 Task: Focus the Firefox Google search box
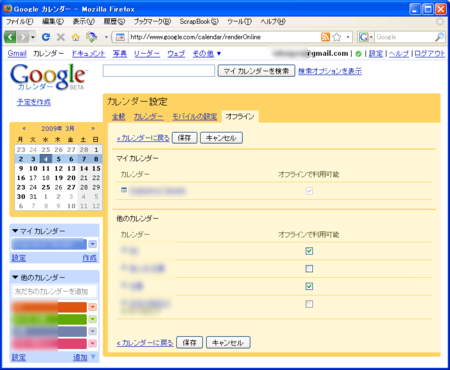click(404, 37)
